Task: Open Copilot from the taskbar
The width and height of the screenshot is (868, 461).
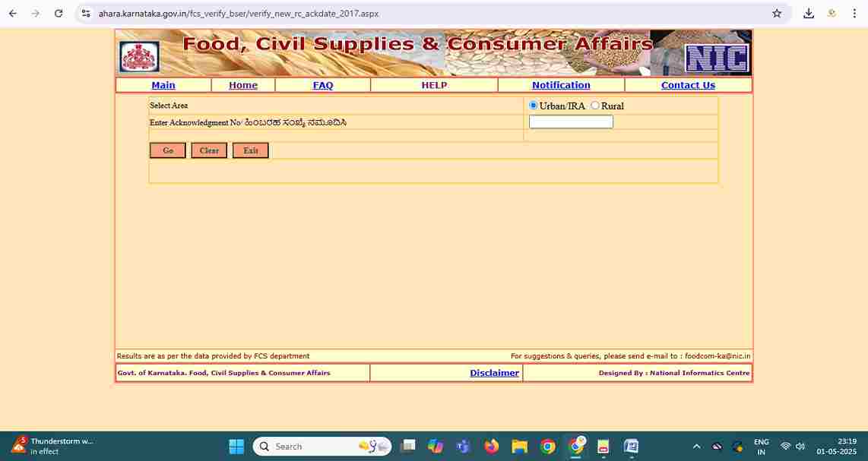Action: [435, 446]
